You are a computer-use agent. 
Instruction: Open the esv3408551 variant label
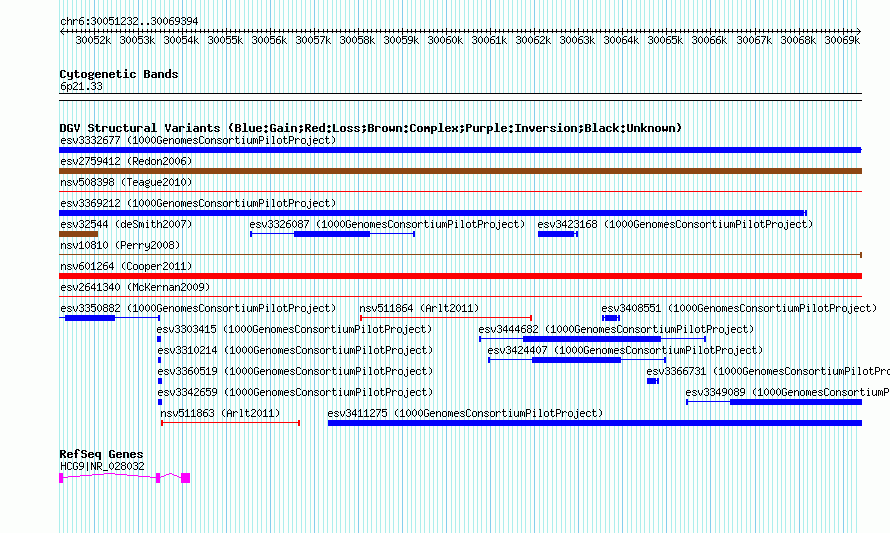[739, 308]
